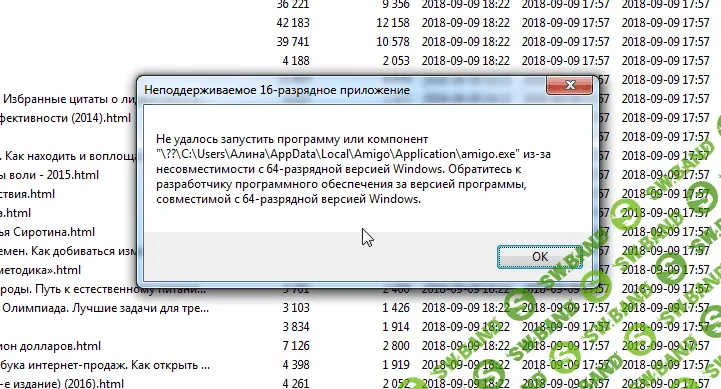
Task: Select the file ending "ствия.html"
Action: [x=28, y=194]
